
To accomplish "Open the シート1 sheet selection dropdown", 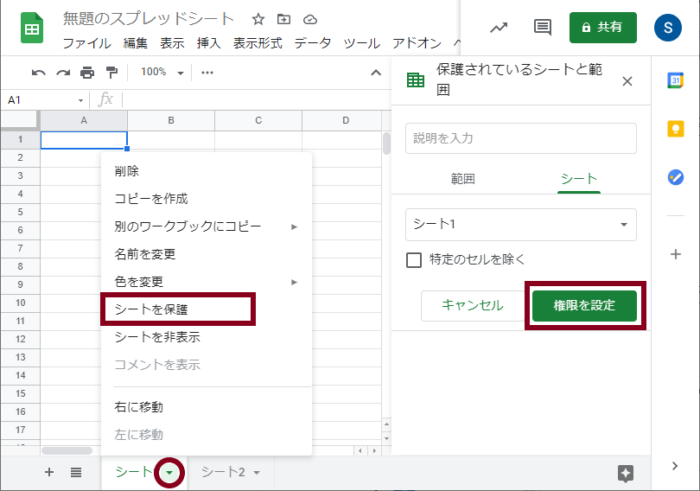I will [520, 225].
